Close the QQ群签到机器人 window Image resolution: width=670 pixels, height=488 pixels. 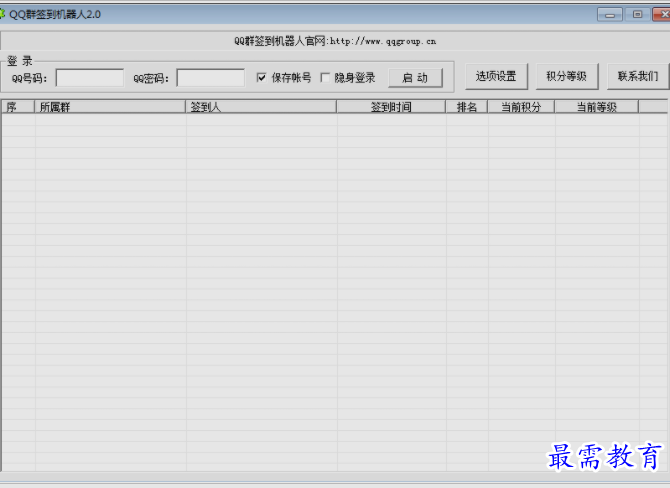[x=662, y=15]
